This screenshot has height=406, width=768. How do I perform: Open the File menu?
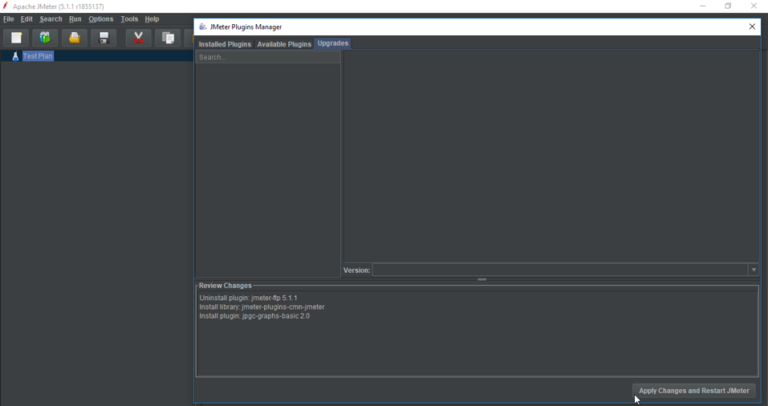8,19
